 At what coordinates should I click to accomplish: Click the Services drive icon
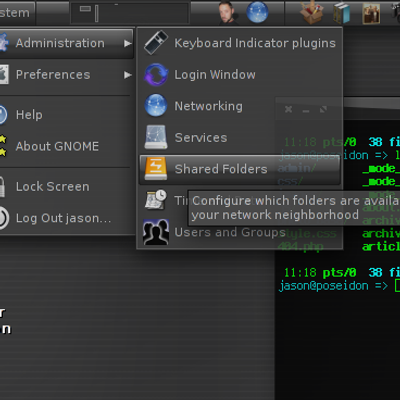[x=156, y=137]
